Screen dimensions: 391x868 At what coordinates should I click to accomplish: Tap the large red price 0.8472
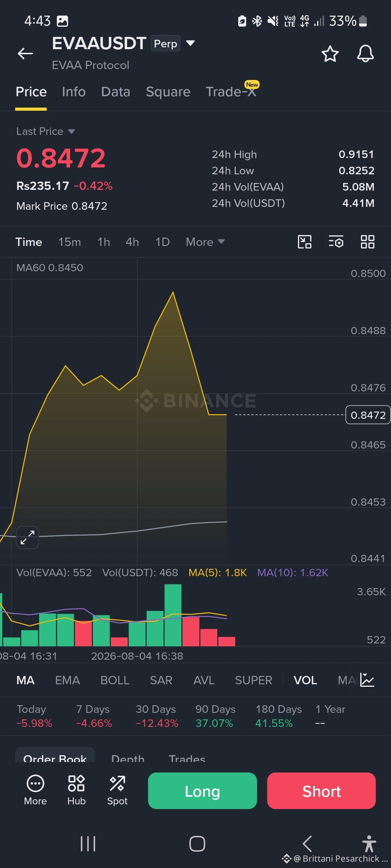click(x=61, y=158)
